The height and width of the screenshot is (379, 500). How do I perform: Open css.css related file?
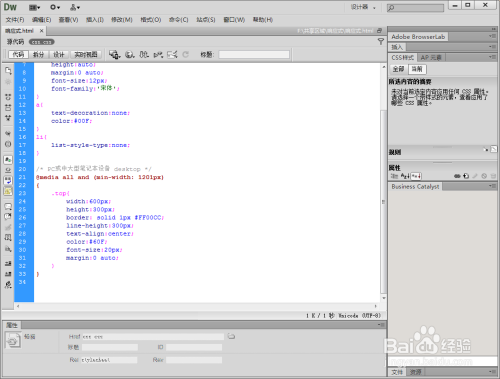coord(42,42)
